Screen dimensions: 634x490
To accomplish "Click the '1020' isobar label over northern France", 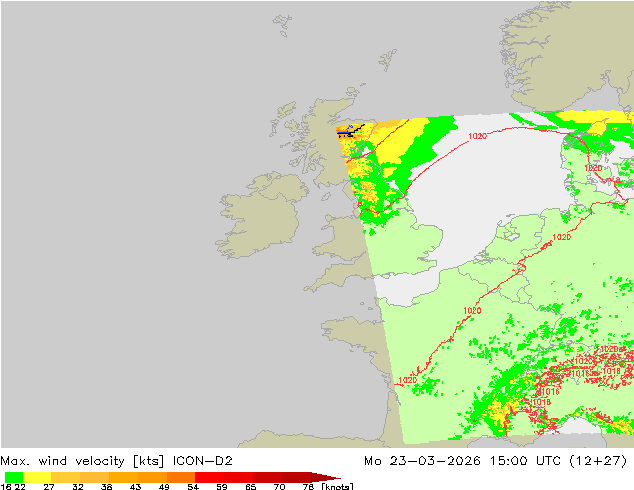I will pos(472,310).
